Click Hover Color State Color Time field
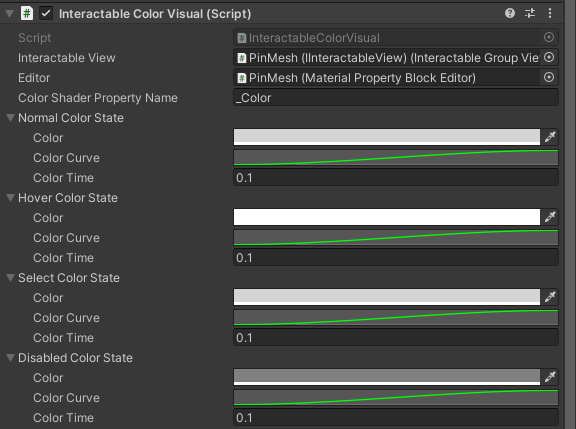This screenshot has height=429, width=576. (396, 257)
